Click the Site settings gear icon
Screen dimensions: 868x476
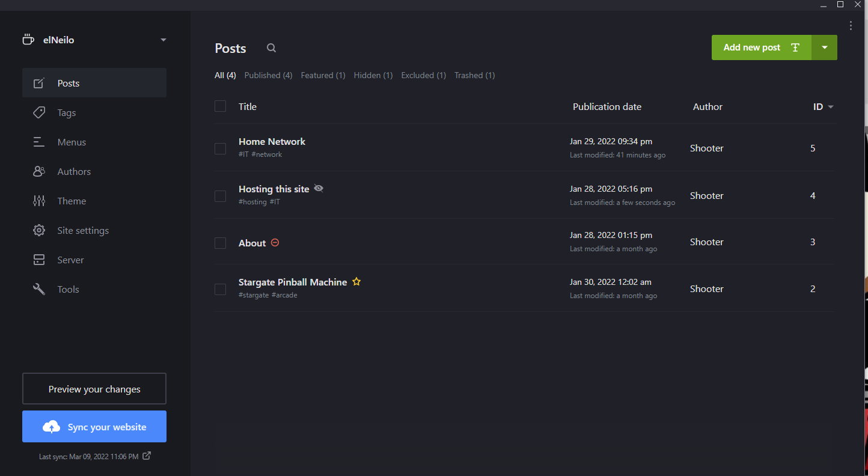(x=39, y=230)
